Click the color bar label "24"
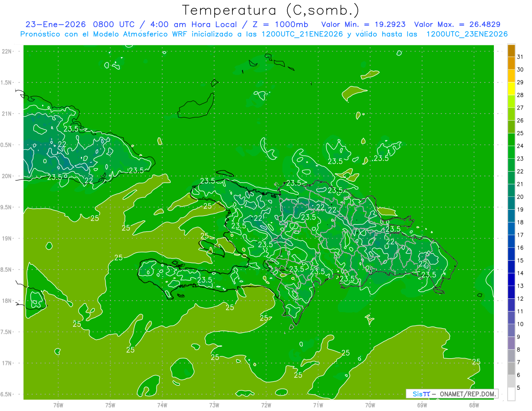The width and height of the screenshot is (532, 411). 520,146
